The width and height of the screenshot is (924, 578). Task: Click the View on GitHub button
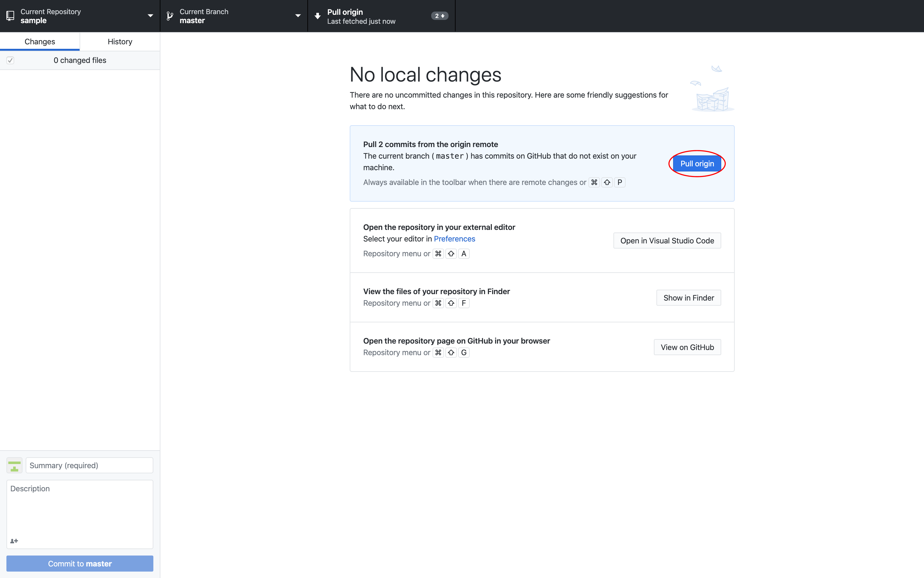click(687, 347)
